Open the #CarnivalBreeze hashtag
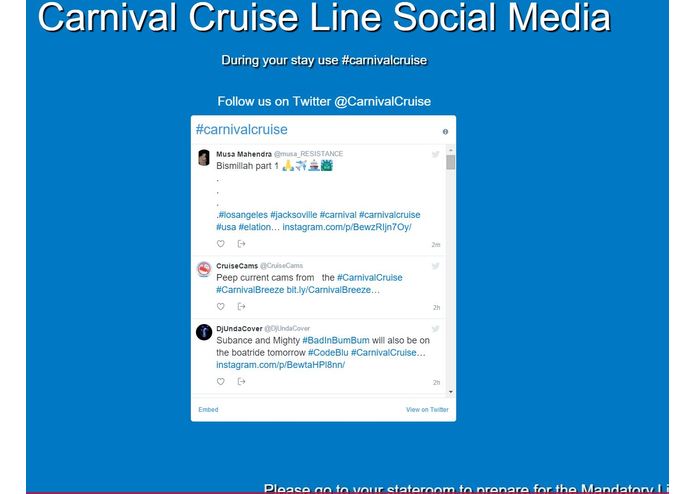This screenshot has width=695, height=494. pos(250,290)
